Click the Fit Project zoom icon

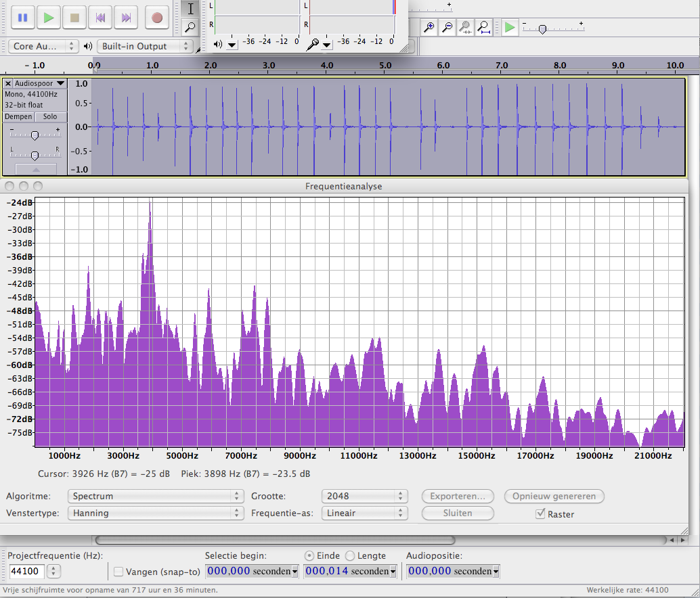tap(483, 27)
